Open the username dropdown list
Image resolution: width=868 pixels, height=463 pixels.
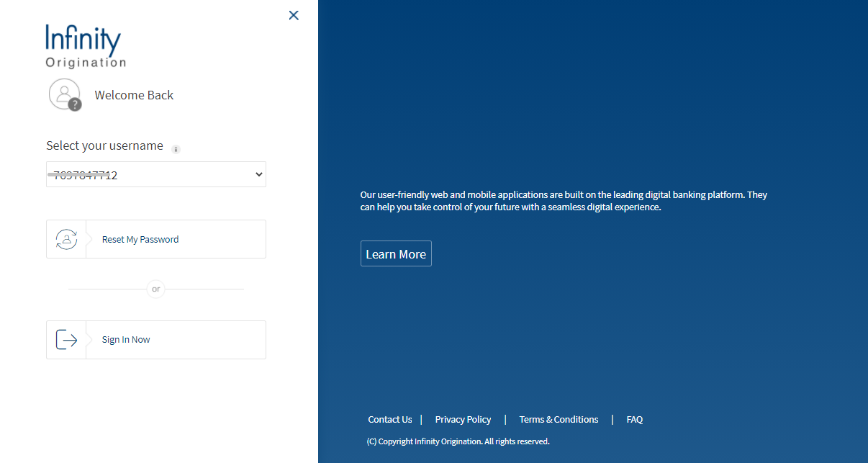[x=155, y=175]
